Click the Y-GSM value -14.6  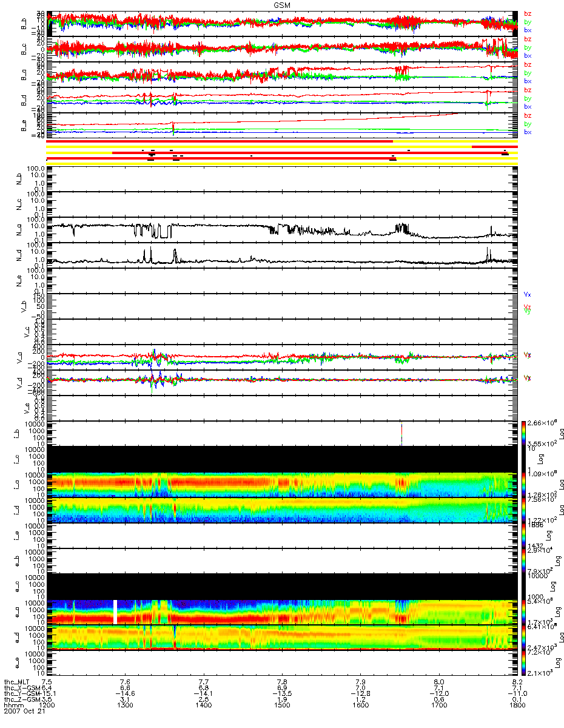pyautogui.click(x=125, y=693)
